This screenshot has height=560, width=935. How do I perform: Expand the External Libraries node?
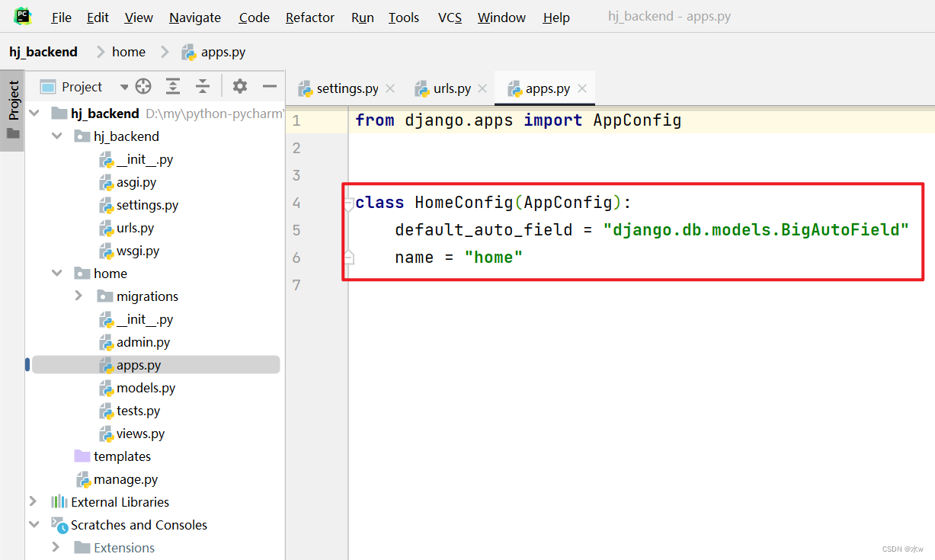coord(33,501)
